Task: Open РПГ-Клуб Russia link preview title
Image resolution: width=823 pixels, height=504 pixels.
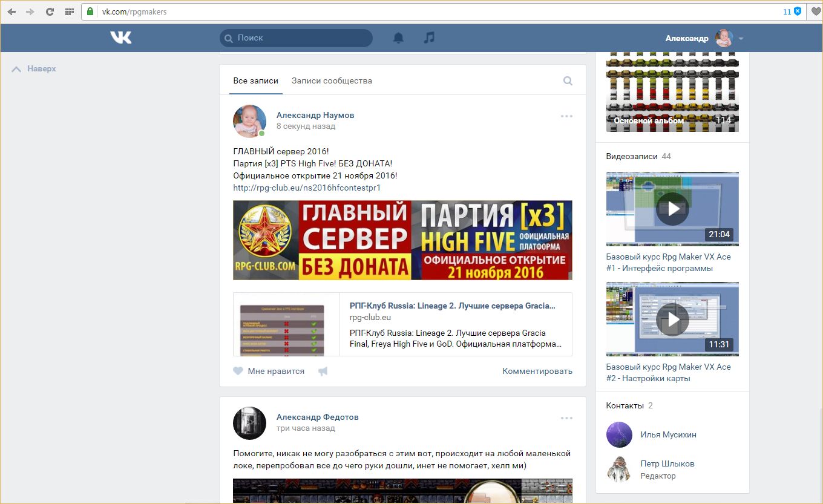Action: 453,306
